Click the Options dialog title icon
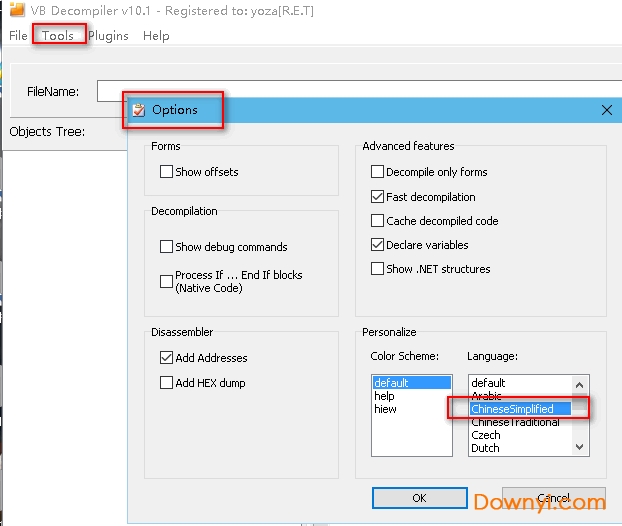 tap(139, 110)
